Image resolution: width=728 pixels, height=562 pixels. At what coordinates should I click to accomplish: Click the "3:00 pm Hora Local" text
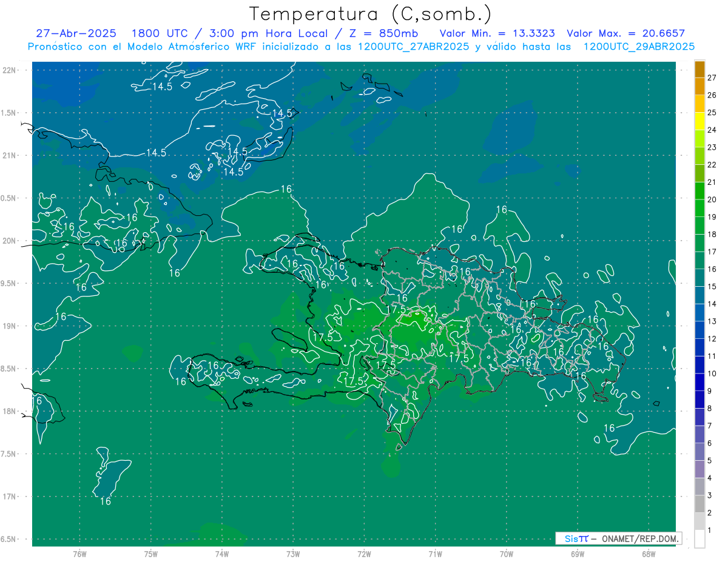(x=268, y=33)
